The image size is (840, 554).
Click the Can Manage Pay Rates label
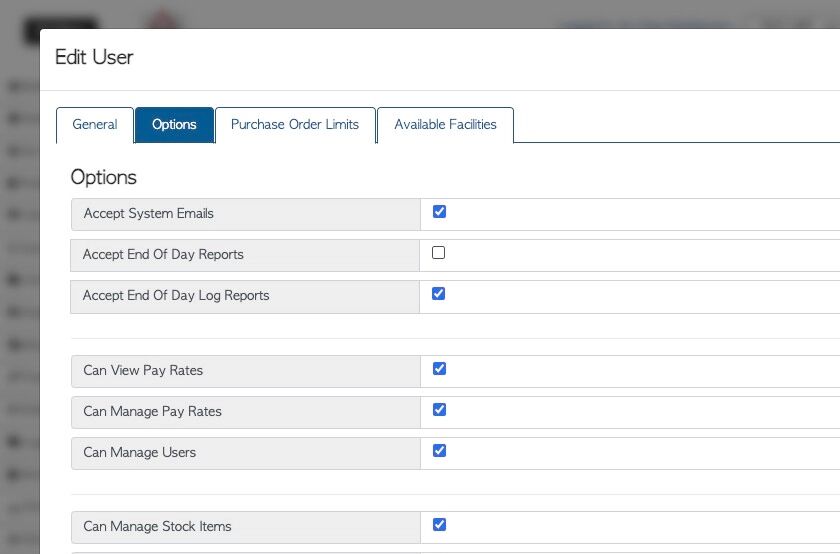click(x=152, y=411)
